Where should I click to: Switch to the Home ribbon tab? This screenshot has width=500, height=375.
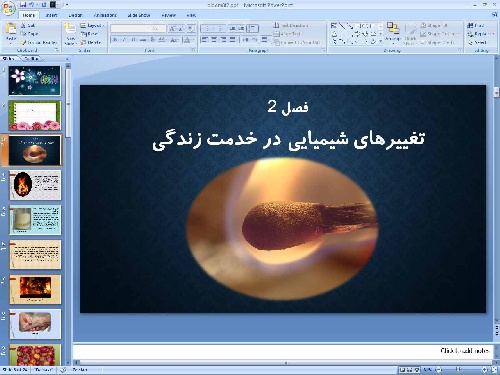click(29, 15)
